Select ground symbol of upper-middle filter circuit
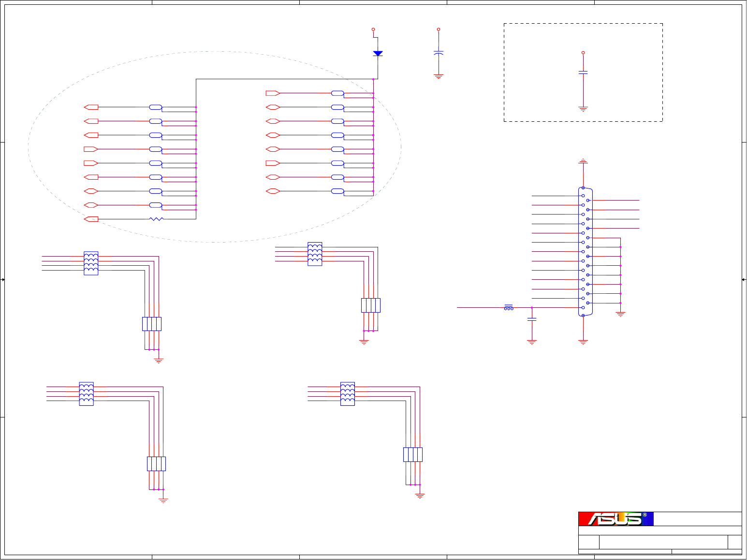The image size is (747, 560). click(x=364, y=342)
